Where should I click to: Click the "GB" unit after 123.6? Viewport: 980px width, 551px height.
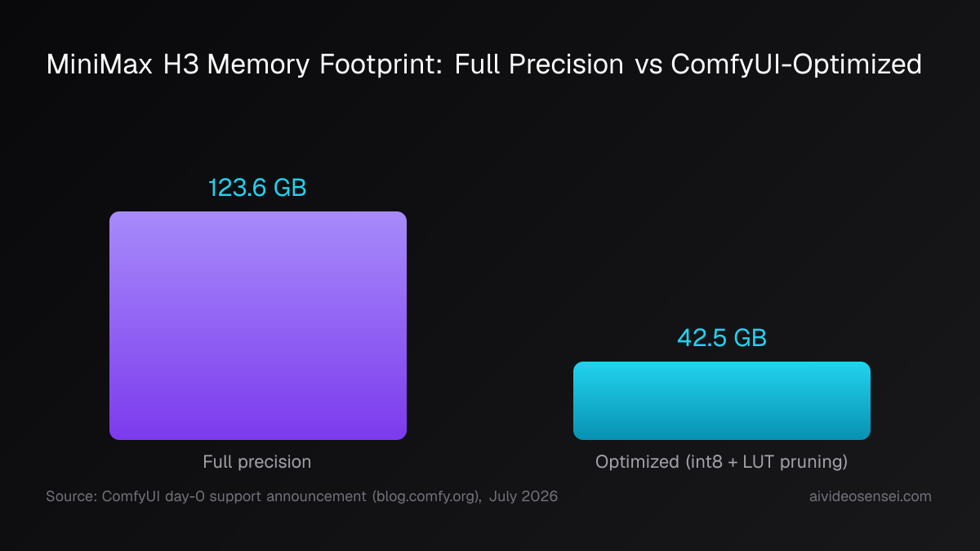[x=290, y=188]
